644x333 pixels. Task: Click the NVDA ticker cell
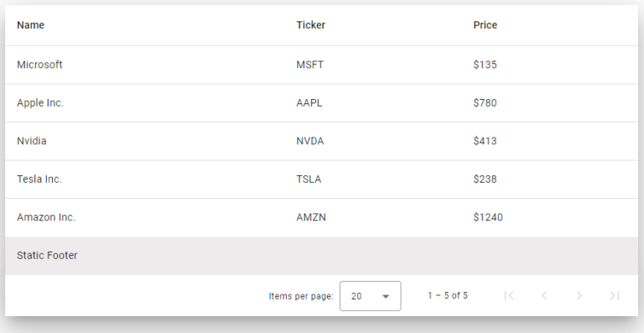(x=310, y=141)
